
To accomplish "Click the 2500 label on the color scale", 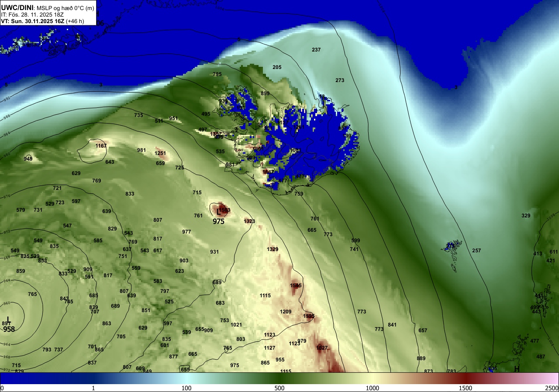I will click(552, 388).
